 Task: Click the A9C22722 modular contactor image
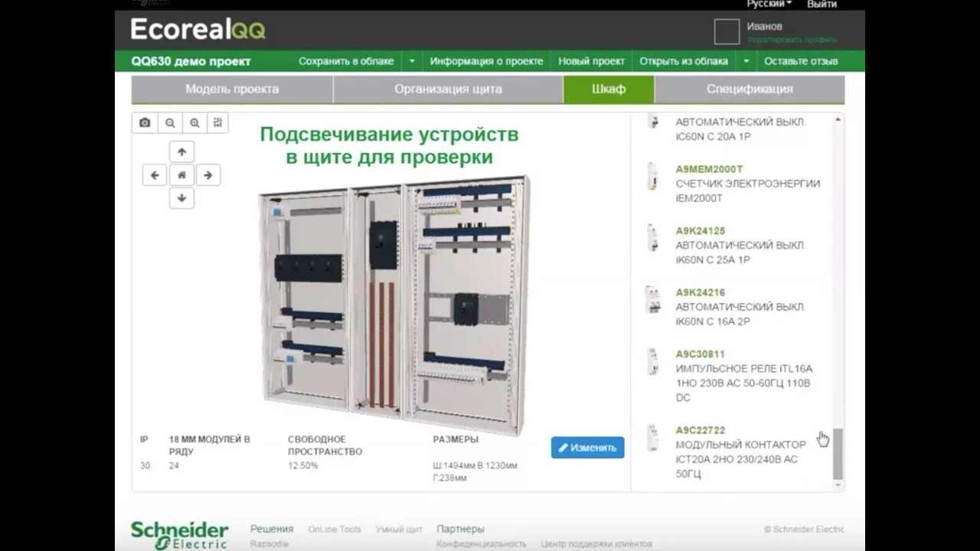652,438
